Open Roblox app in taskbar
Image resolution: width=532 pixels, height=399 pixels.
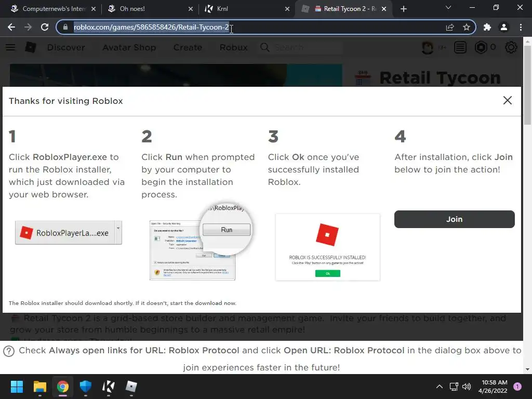coord(131,387)
